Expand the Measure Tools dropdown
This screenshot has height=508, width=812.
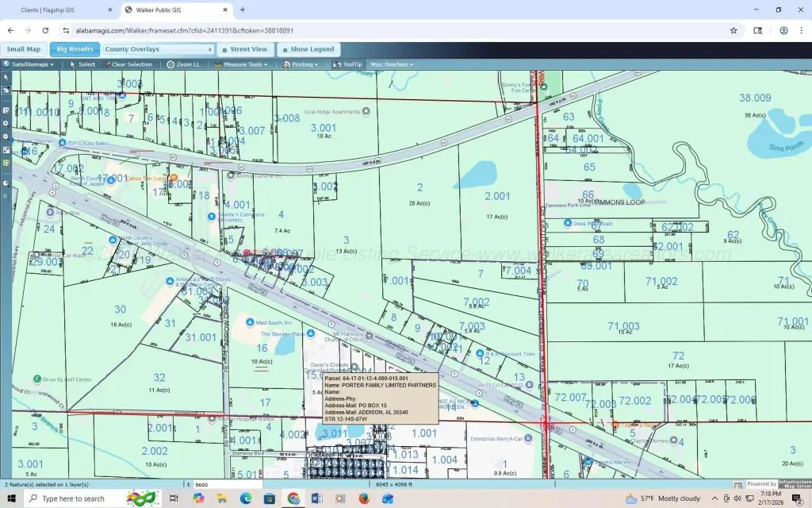pyautogui.click(x=242, y=64)
